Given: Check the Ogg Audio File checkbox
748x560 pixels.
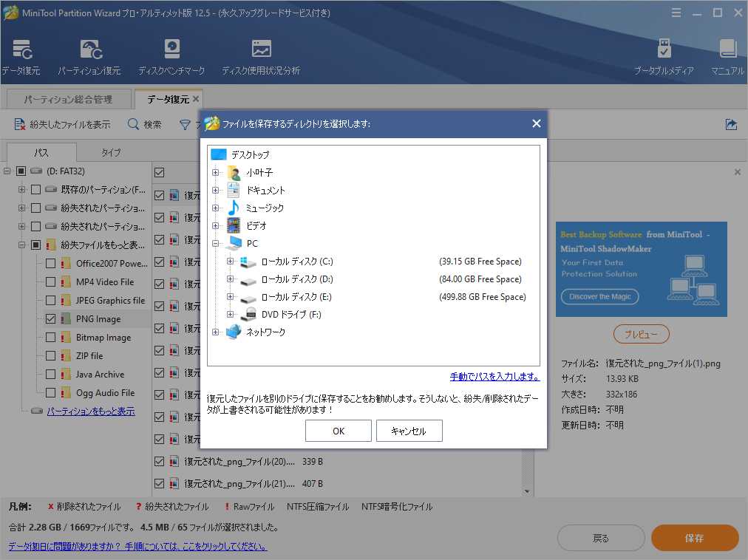Looking at the screenshot, I should (x=50, y=393).
